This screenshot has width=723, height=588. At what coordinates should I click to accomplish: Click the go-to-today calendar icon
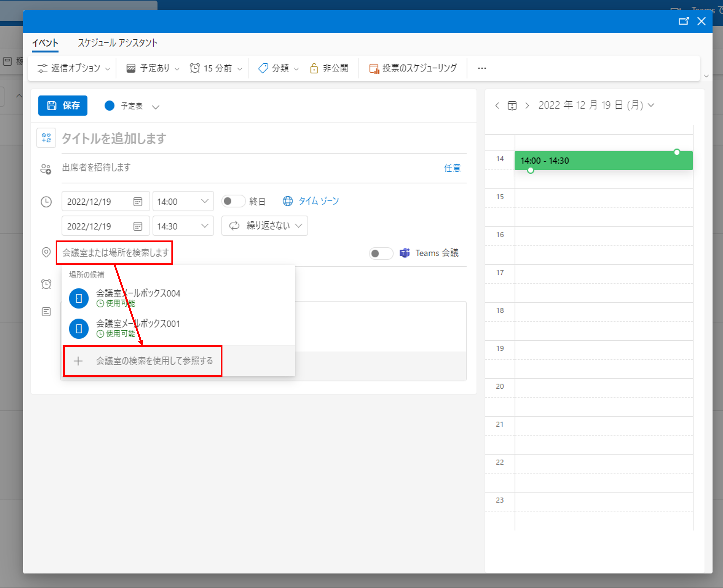point(512,106)
